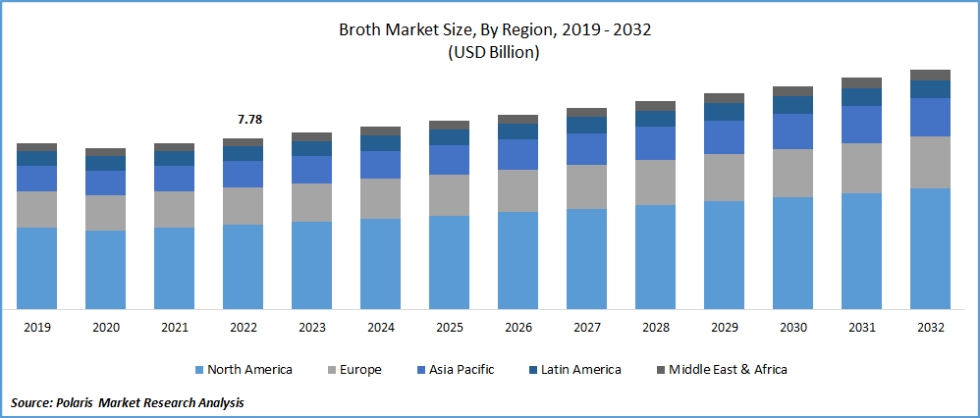This screenshot has height=418, width=980.
Task: Select the Middle East & Africa segment of 2032 bar
Action: point(931,75)
